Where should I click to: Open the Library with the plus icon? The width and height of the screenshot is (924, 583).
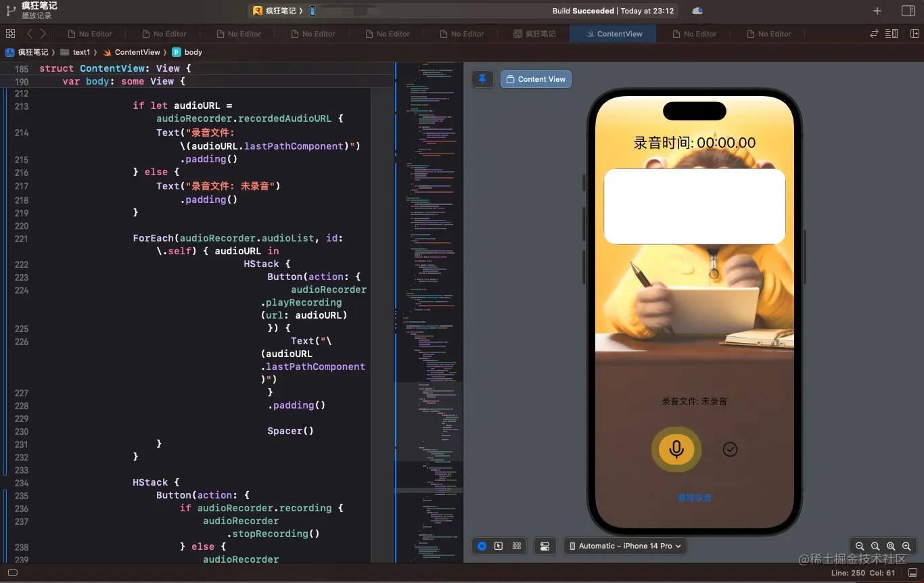click(x=877, y=11)
